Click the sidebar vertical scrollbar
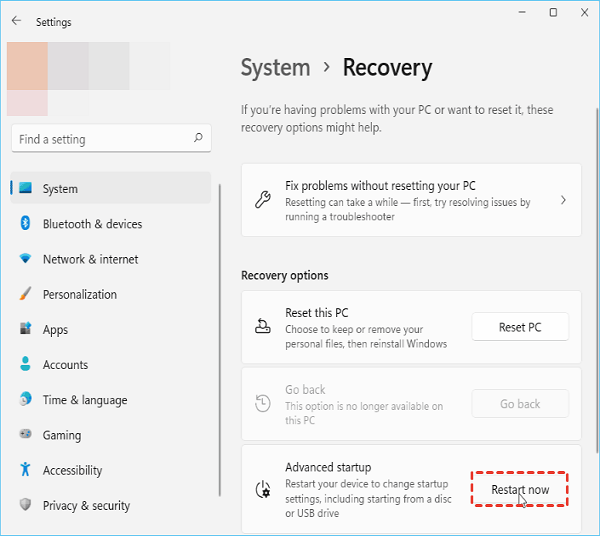The width and height of the screenshot is (600, 536). click(x=220, y=340)
